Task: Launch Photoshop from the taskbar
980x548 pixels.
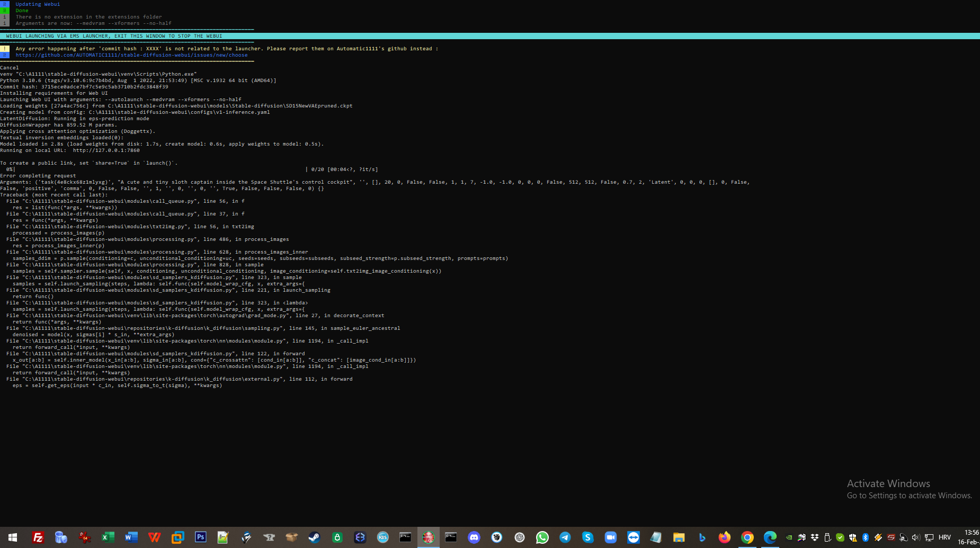Action: tap(201, 537)
